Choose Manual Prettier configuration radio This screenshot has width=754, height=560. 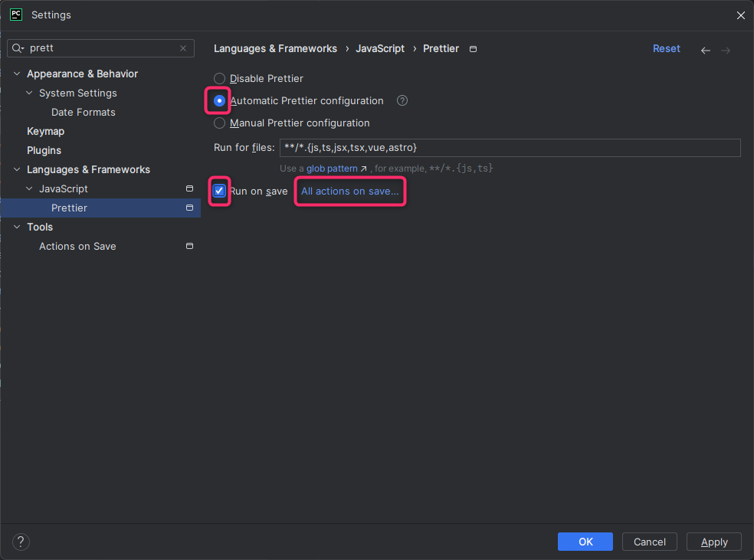click(x=219, y=123)
